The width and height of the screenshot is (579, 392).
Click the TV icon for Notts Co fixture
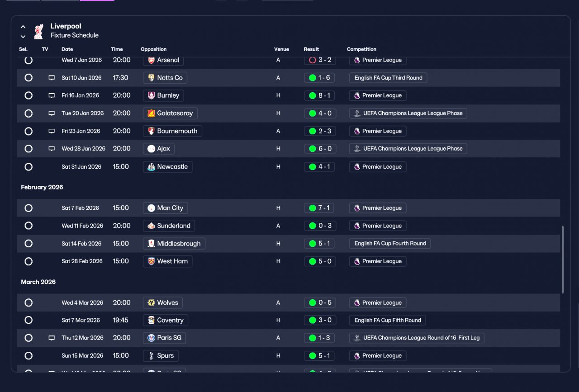[x=52, y=78]
